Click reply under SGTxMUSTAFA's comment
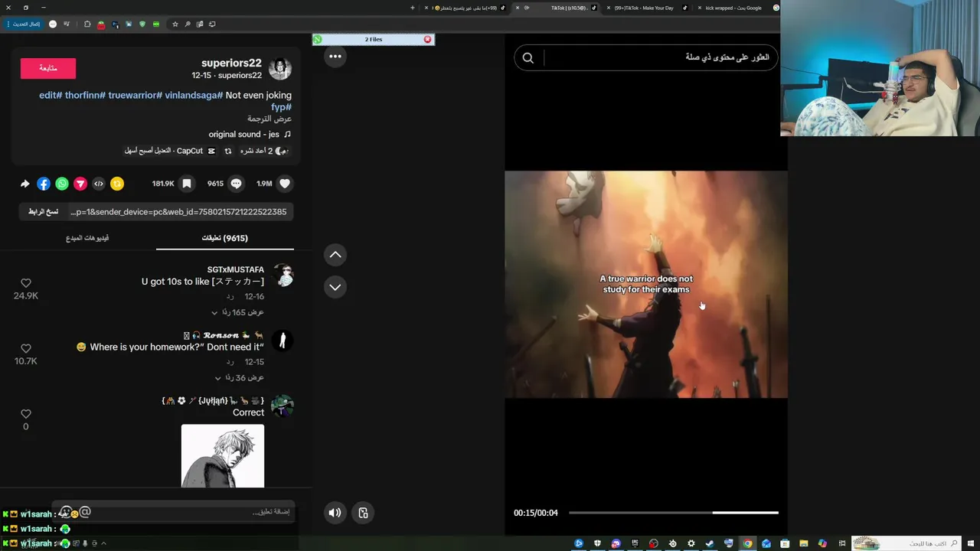The width and height of the screenshot is (980, 551). [x=230, y=297]
